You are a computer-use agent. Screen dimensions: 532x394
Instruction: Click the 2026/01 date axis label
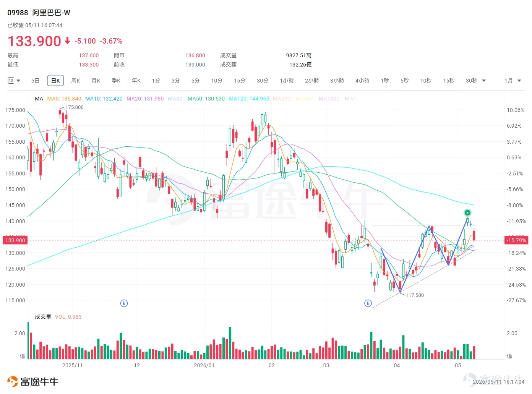204,365
